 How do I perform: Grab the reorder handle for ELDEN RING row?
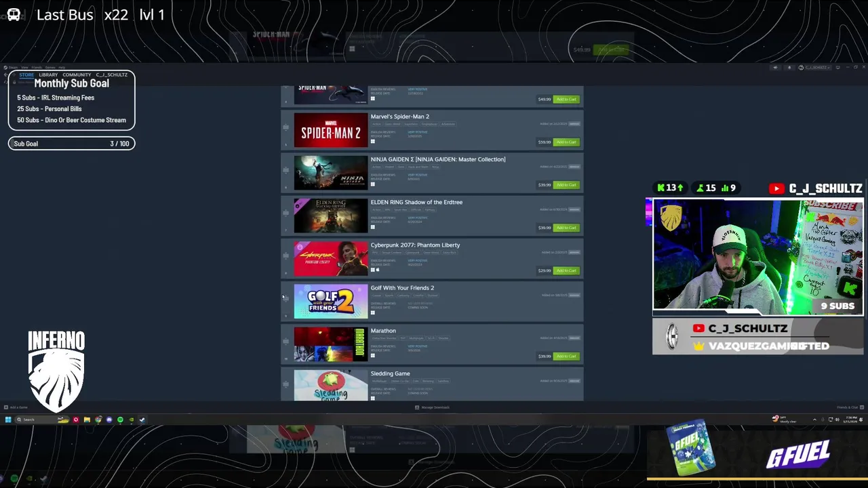click(x=285, y=213)
